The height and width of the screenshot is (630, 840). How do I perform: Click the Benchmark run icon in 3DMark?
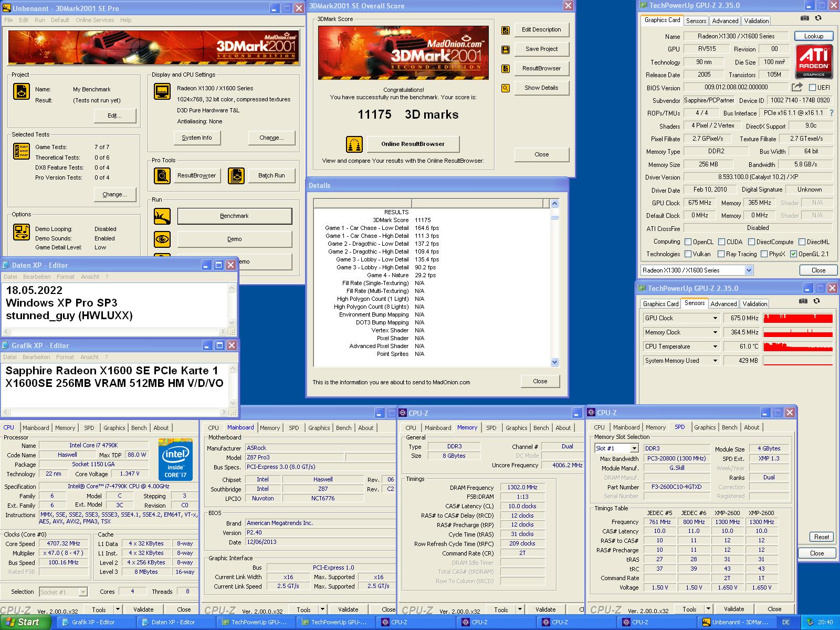click(162, 216)
